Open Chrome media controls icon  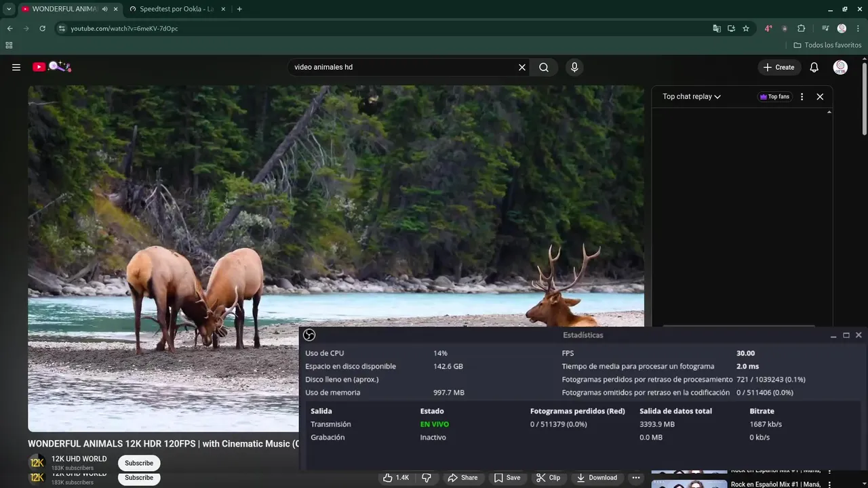coord(825,28)
